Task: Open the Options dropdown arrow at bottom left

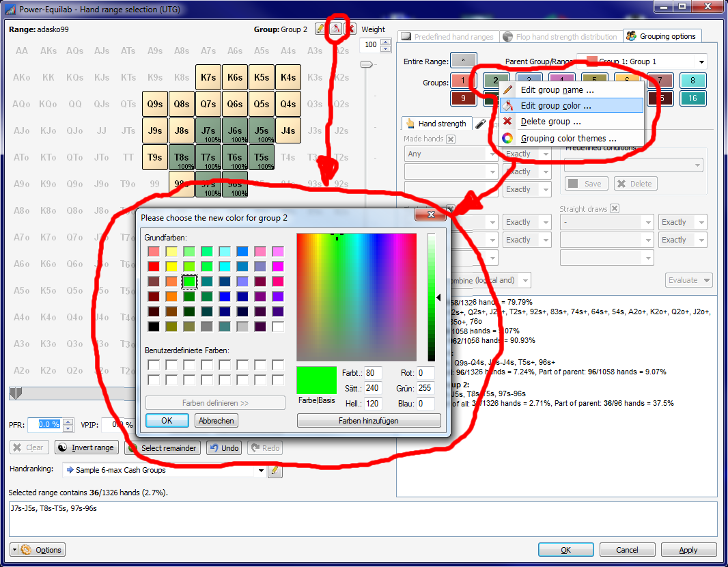Action: [14, 550]
